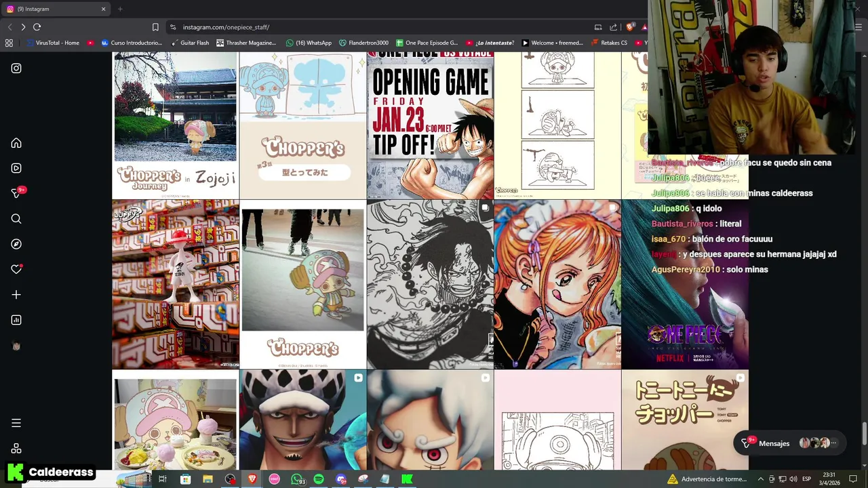This screenshot has width=868, height=488.
Task: Open the Reels icon in the sidebar
Action: click(16, 168)
